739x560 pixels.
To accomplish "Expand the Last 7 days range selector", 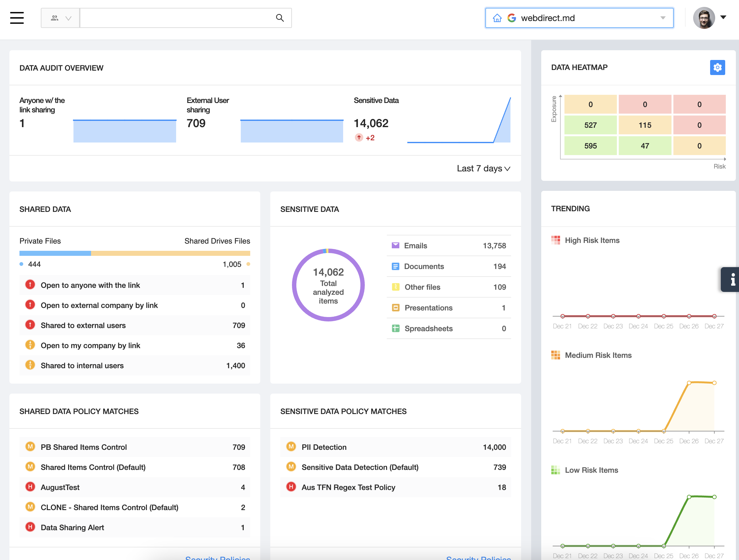I will click(483, 168).
